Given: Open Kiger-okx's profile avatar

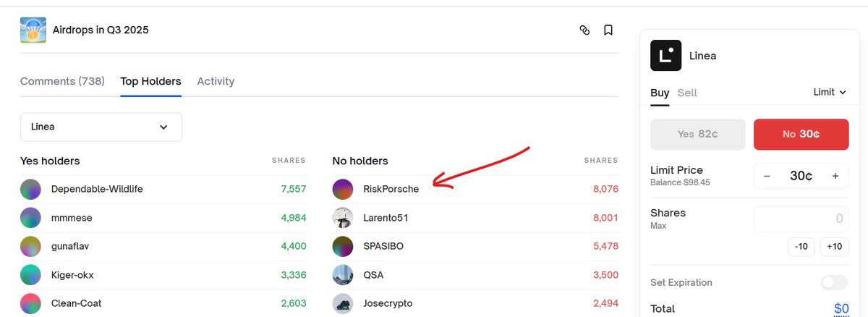Looking at the screenshot, I should pyautogui.click(x=31, y=275).
